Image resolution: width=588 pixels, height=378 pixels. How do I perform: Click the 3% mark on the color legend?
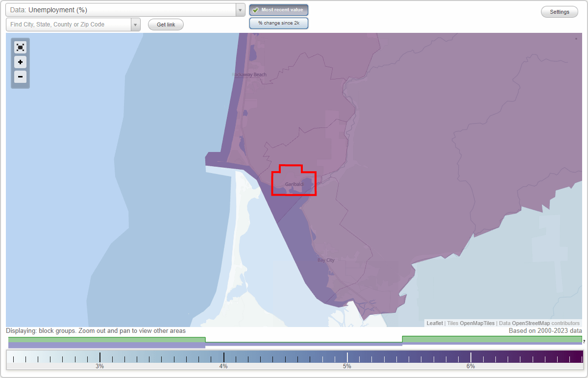pos(99,366)
